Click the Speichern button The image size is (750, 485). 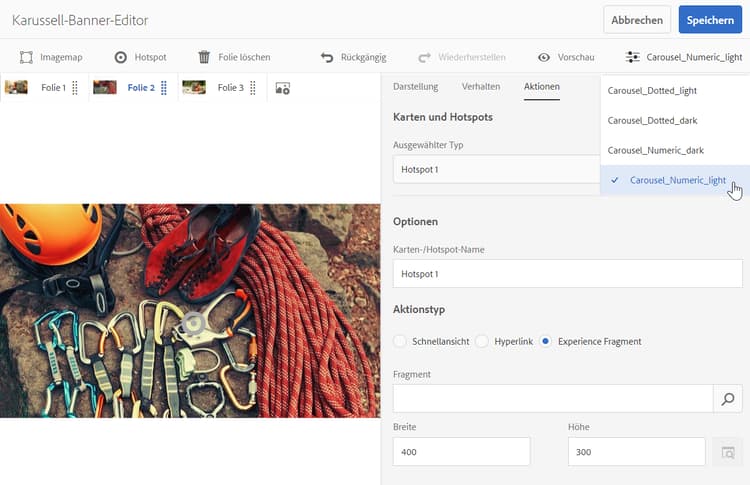pos(710,20)
